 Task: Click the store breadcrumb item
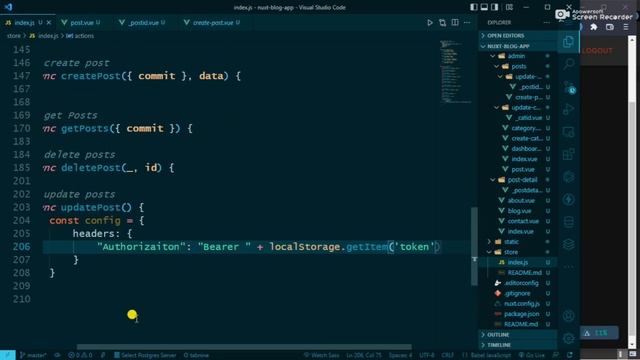(13, 36)
